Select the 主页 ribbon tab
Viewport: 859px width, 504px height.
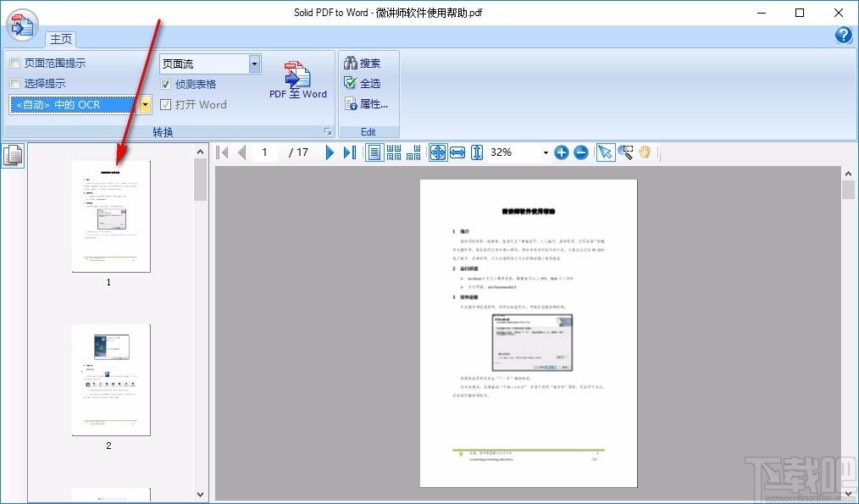coord(61,39)
